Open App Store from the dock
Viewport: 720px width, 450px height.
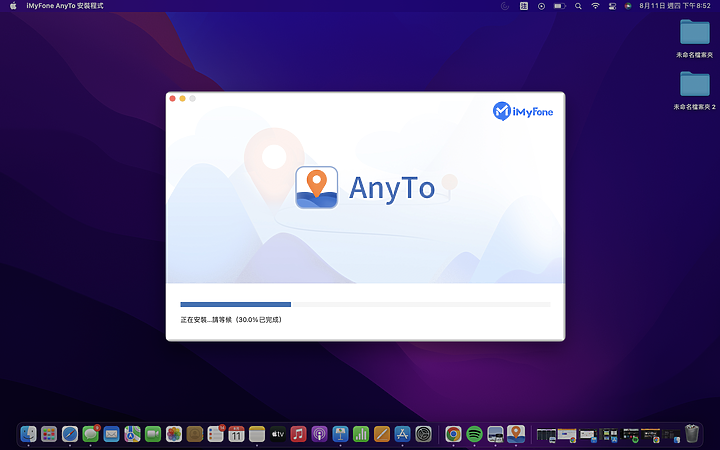pyautogui.click(x=402, y=433)
